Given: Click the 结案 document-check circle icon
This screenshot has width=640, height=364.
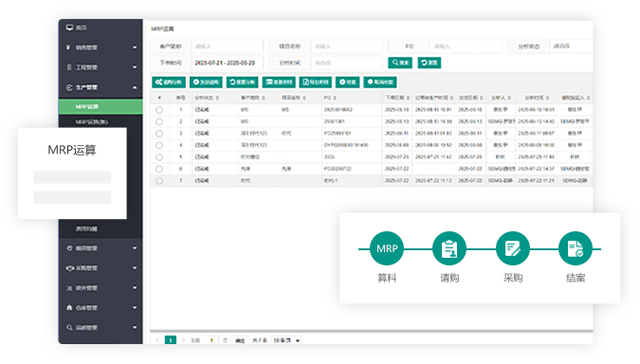Looking at the screenshot, I should (x=576, y=248).
